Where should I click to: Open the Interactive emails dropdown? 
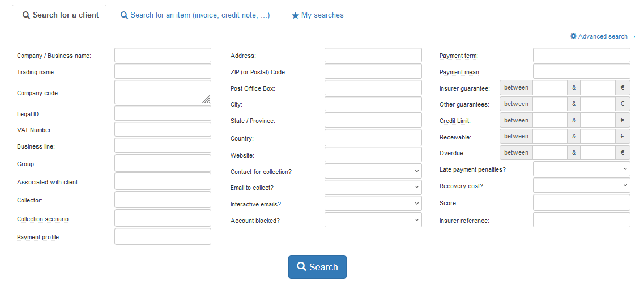point(373,204)
